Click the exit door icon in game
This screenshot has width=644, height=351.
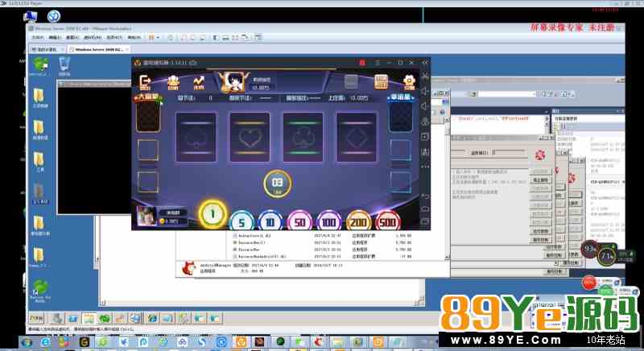pos(145,81)
